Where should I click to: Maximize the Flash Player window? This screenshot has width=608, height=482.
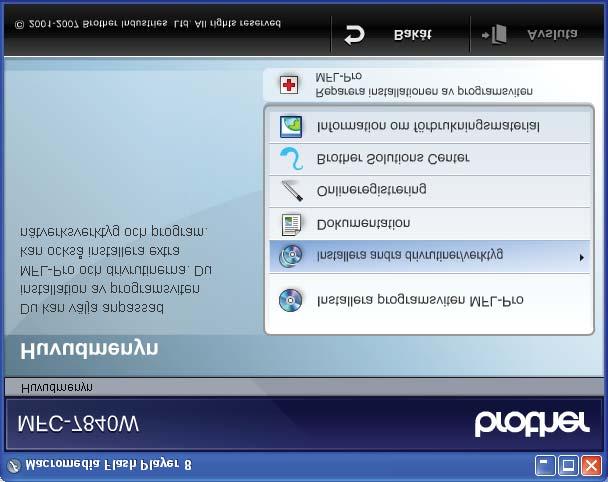tap(568, 465)
